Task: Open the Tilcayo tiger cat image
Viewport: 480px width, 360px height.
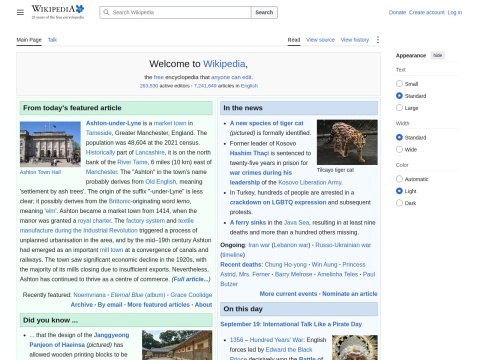Action: pos(347,142)
